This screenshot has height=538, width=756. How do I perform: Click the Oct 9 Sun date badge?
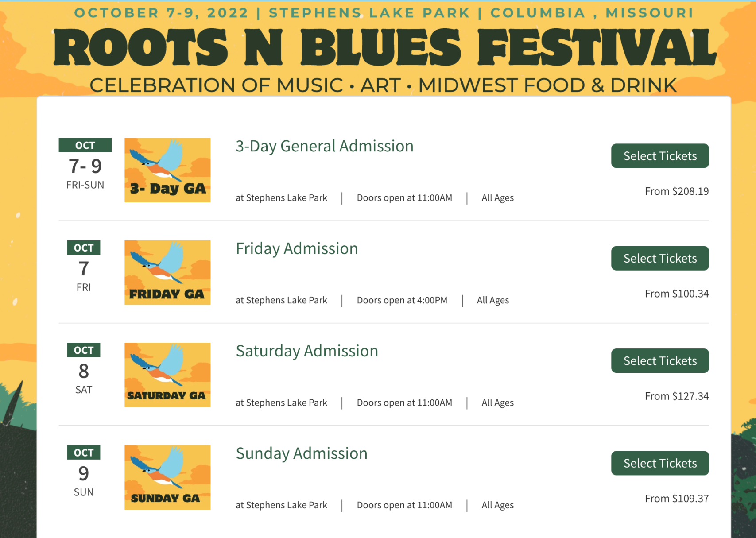(84, 472)
